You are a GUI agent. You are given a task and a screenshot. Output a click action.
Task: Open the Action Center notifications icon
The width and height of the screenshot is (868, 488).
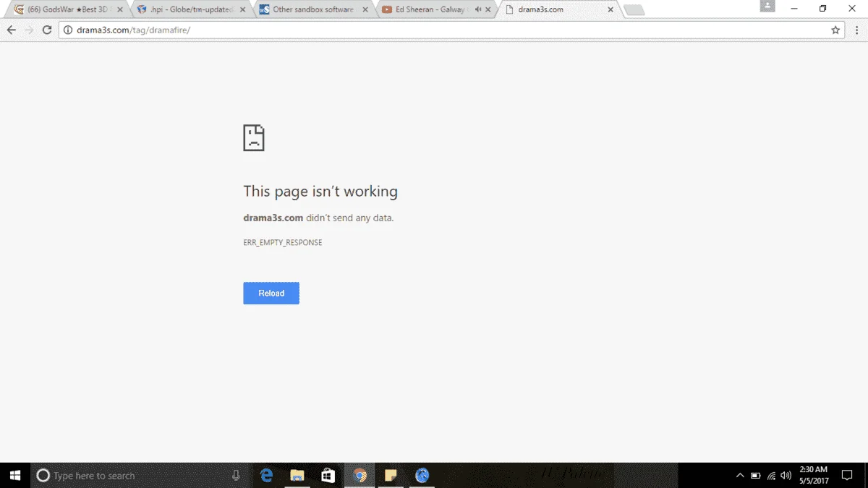coord(847,476)
